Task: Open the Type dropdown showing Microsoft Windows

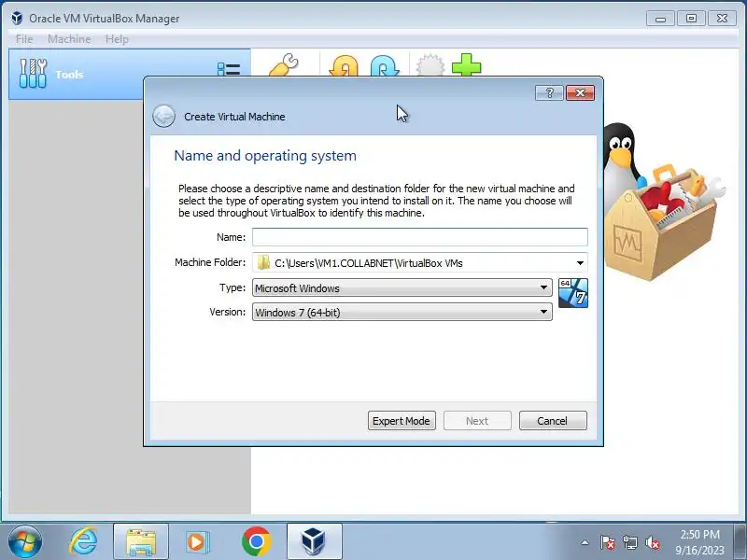Action: coord(402,287)
